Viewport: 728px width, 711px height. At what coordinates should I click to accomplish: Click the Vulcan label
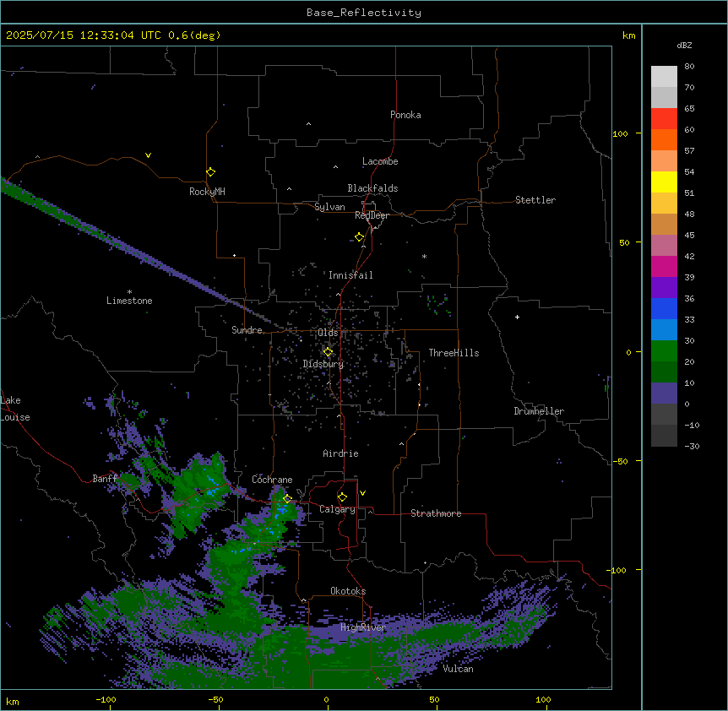(459, 669)
